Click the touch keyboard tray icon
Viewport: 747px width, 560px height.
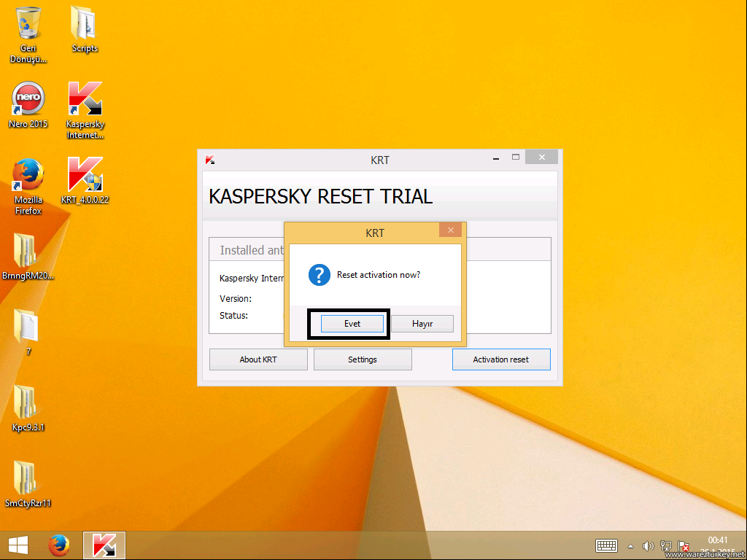[x=607, y=545]
